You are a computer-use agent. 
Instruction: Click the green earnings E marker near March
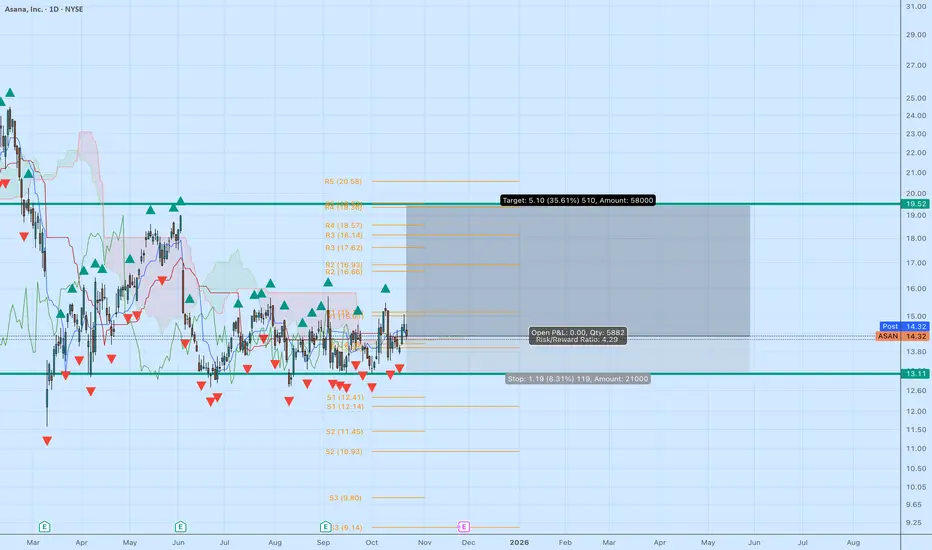tap(44, 526)
